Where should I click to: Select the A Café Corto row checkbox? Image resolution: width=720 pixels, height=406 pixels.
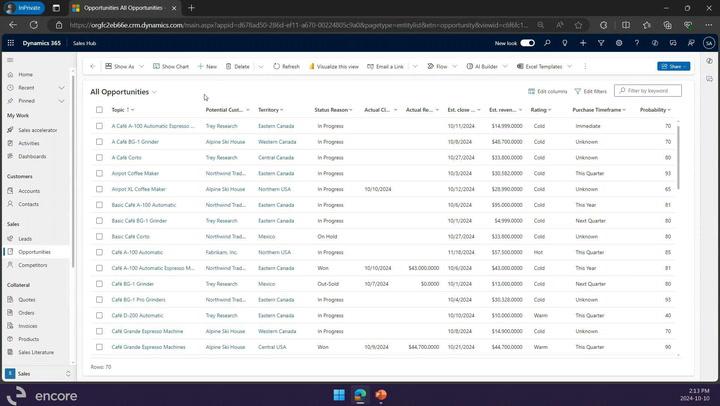tap(99, 158)
